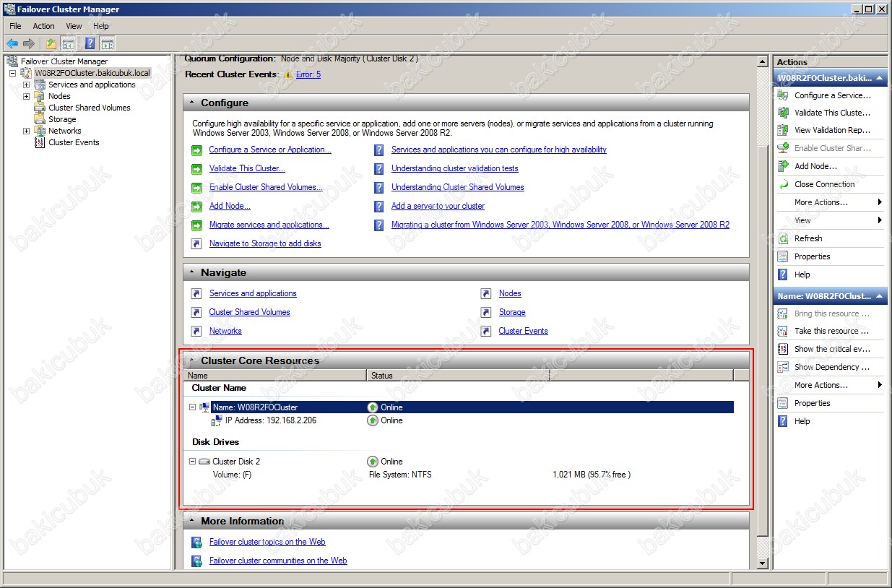This screenshot has width=892, height=588.
Task: Click vertical scrollbar down arrow in center pane
Action: [762, 563]
